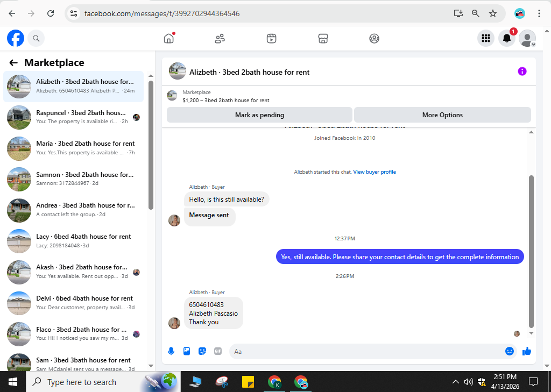Reload the browser page

click(x=51, y=13)
